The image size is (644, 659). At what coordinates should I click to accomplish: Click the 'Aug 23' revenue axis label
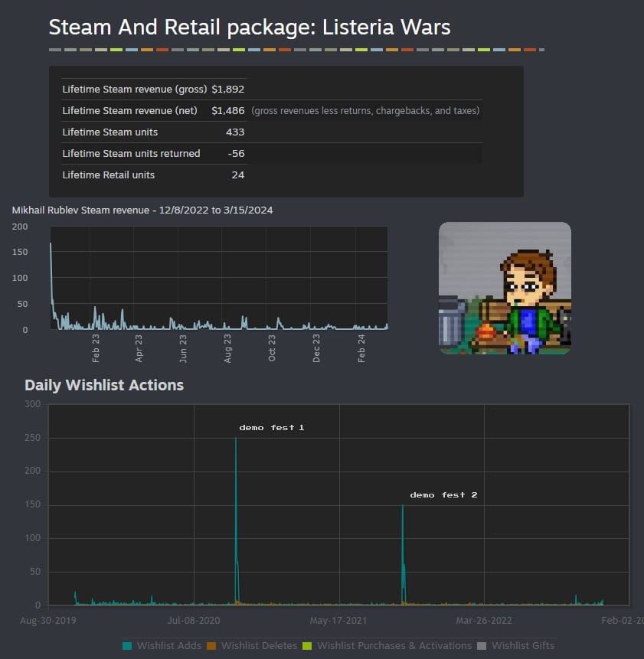(227, 348)
